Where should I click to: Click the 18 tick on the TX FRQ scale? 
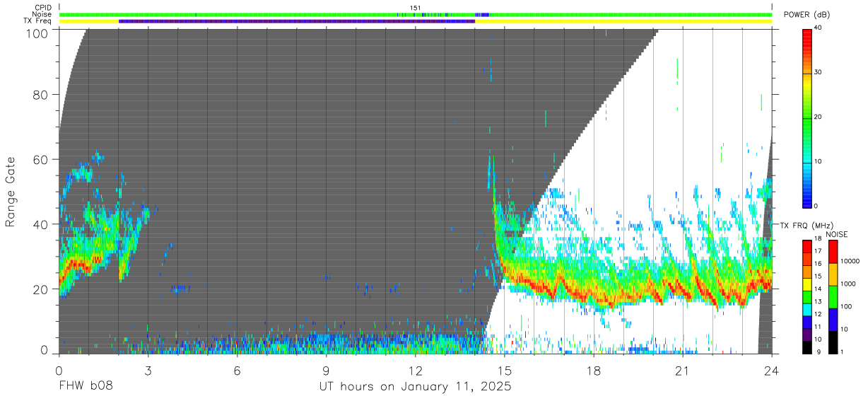pos(820,240)
